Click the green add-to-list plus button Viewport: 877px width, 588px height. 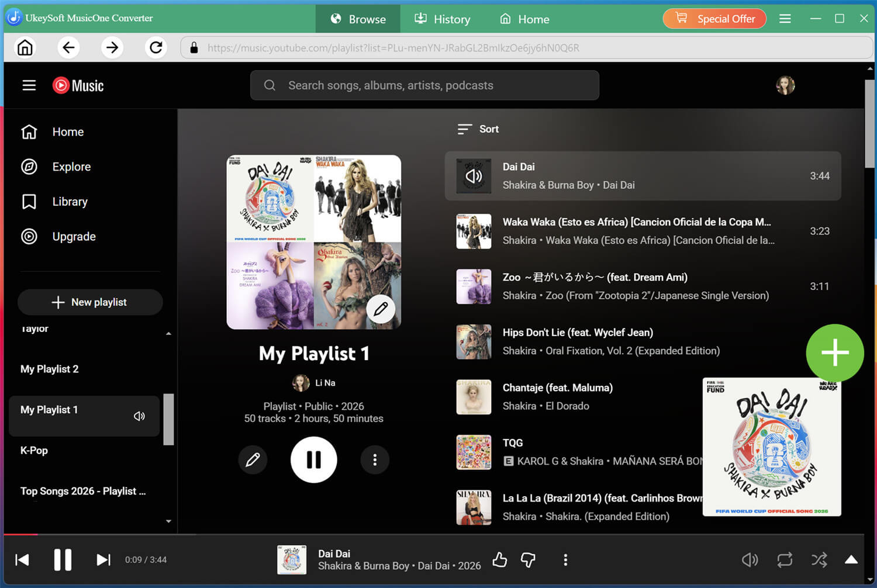(x=835, y=352)
